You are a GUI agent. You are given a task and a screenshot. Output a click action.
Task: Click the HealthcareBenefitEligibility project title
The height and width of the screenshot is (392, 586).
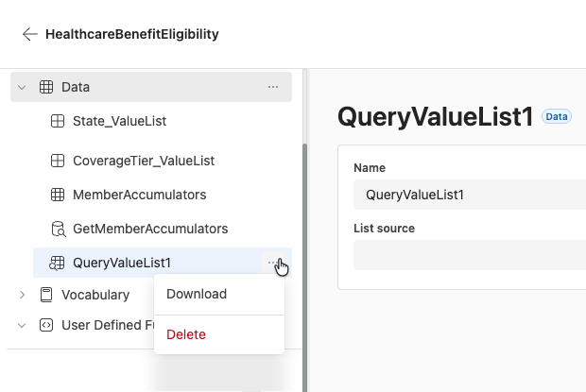132,34
